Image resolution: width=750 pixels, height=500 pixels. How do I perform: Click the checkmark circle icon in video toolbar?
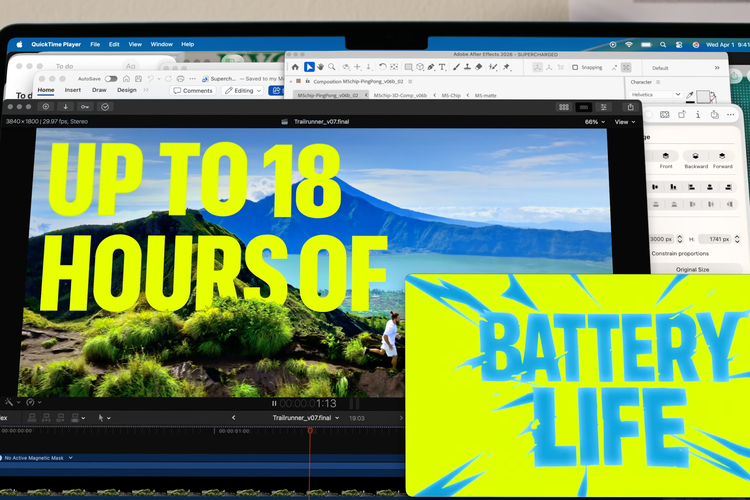click(x=105, y=107)
